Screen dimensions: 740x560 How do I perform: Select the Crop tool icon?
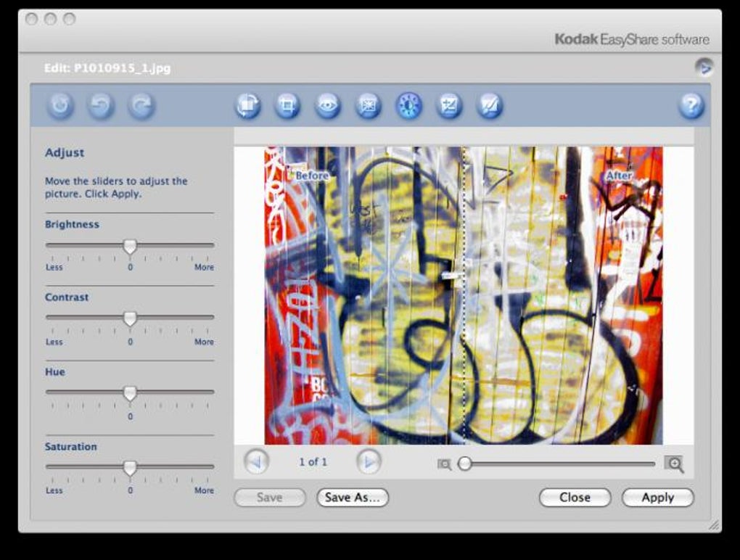287,104
